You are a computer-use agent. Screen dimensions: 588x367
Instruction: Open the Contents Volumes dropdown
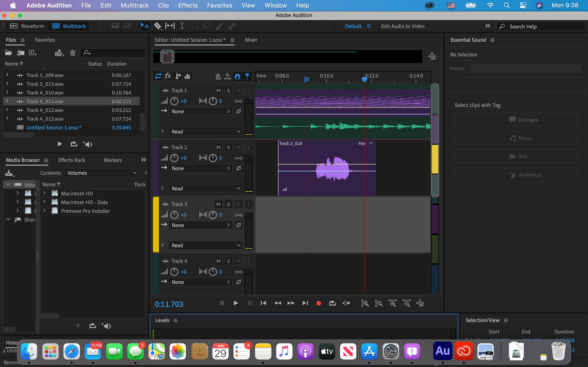(x=102, y=173)
